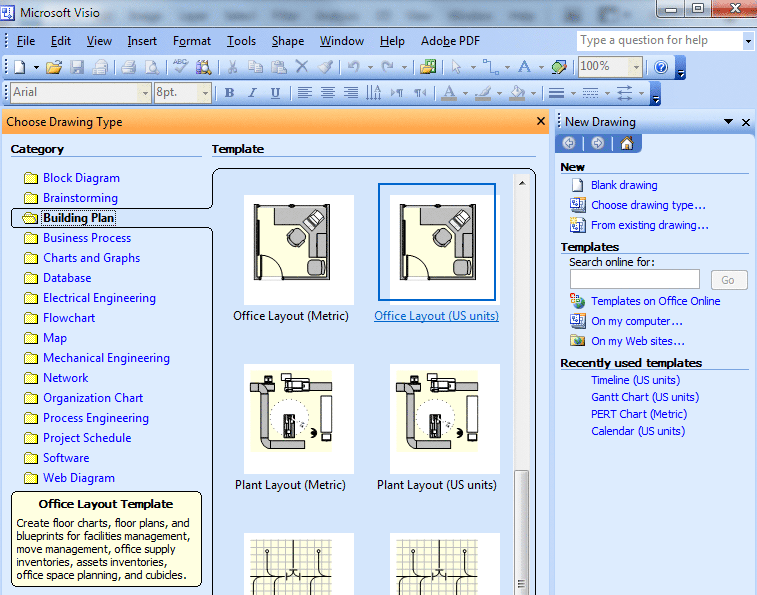Screen dimensions: 757x595
Task: Open recent template Gantt Chart (US units)
Action: [x=645, y=397]
